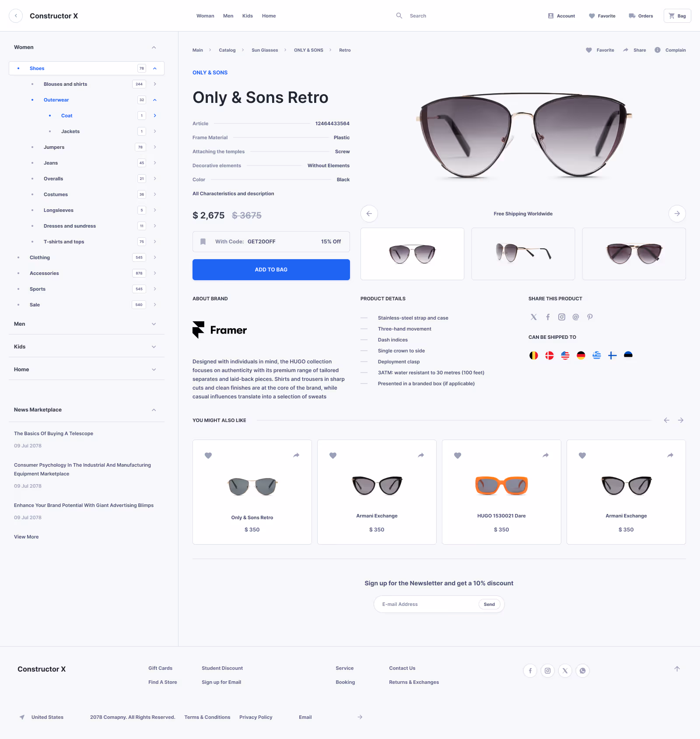The width and height of the screenshot is (700, 739).
Task: Open the Men top menu
Action: (x=228, y=16)
